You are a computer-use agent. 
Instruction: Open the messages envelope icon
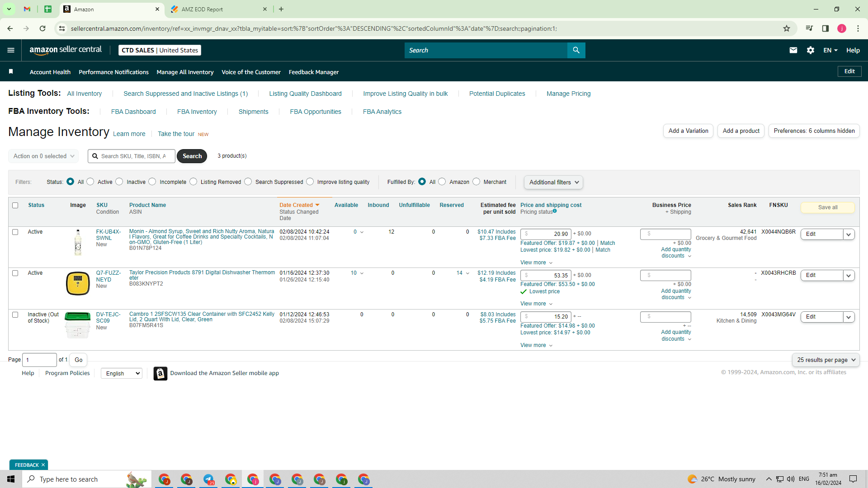793,50
